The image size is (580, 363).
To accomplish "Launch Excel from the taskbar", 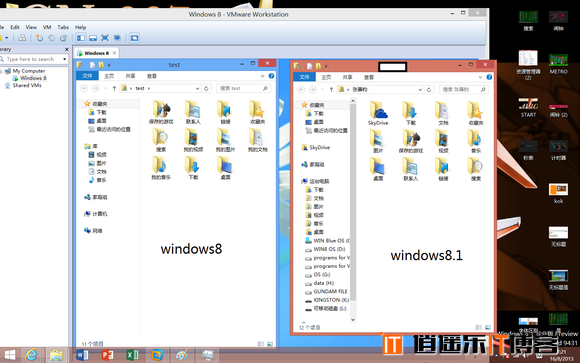I will [132, 355].
